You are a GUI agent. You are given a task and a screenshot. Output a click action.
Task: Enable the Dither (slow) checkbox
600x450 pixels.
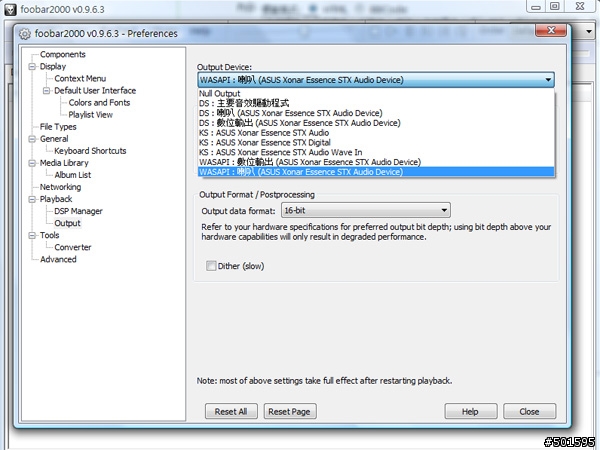[211, 266]
